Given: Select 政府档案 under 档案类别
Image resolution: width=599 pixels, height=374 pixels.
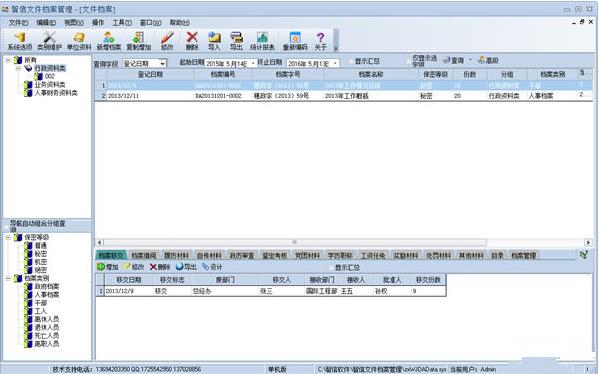Looking at the screenshot, I should (47, 287).
